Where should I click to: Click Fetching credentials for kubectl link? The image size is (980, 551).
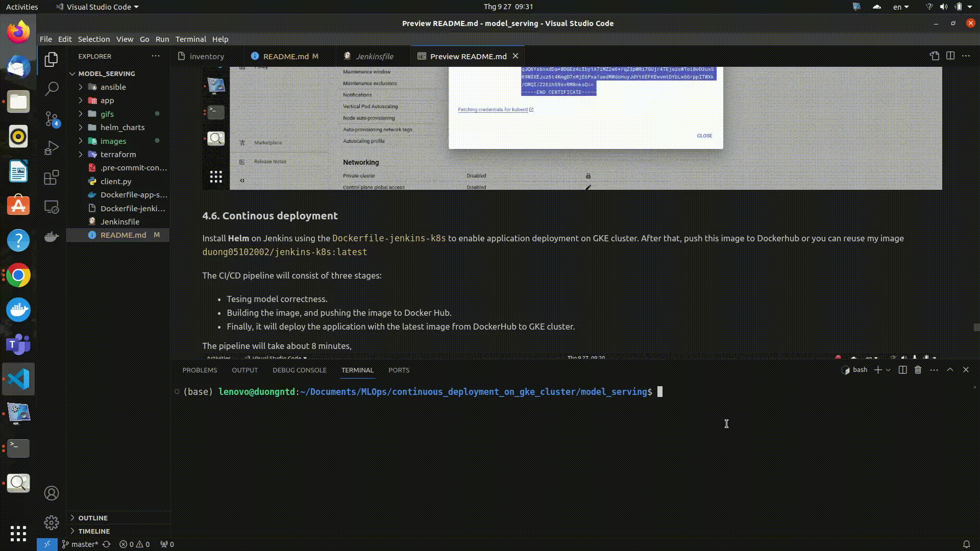(x=493, y=110)
